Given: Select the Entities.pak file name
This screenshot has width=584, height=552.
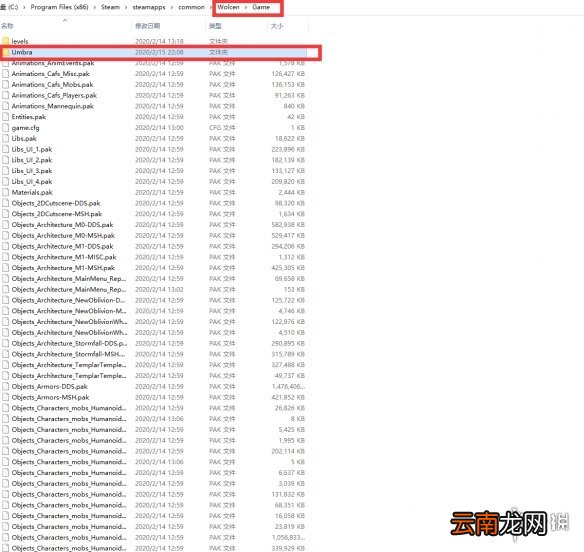Looking at the screenshot, I should 29,117.
